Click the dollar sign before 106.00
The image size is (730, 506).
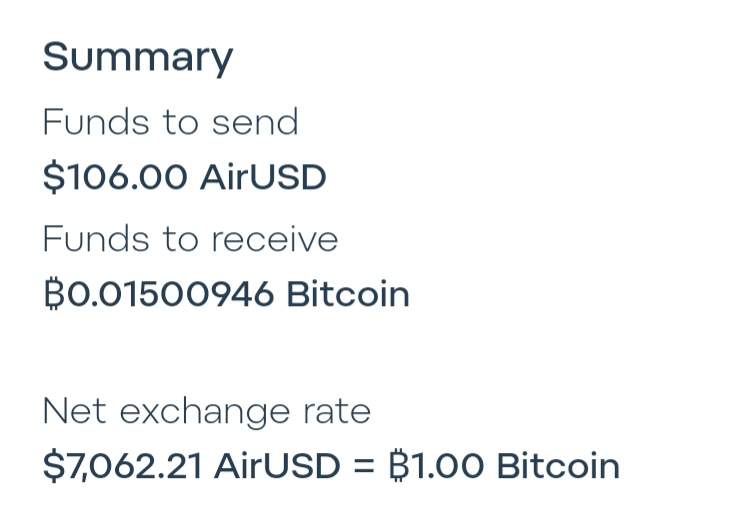[52, 178]
